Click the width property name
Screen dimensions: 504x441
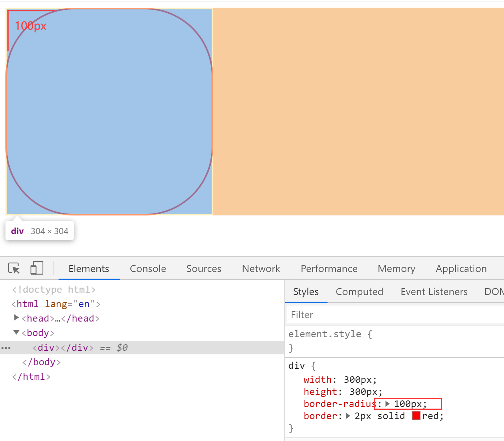(x=318, y=380)
